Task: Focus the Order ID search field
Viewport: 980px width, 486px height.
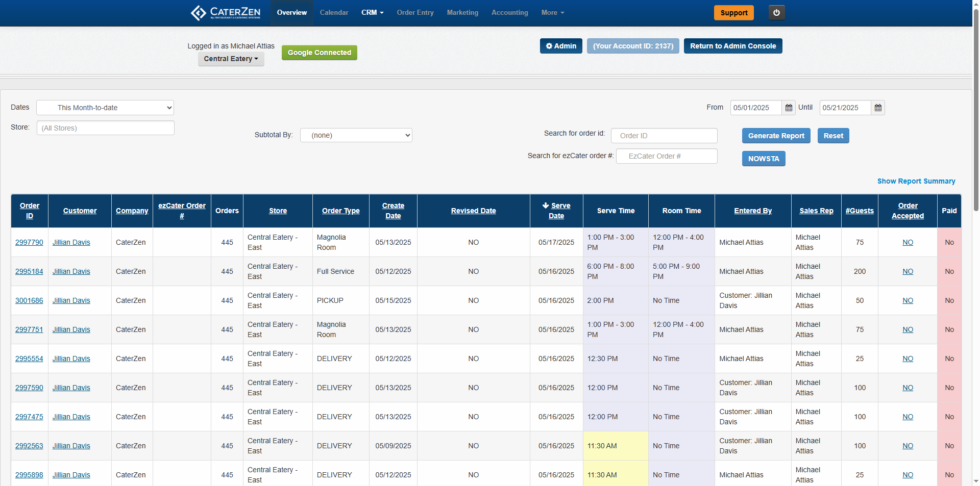Action: pyautogui.click(x=664, y=136)
